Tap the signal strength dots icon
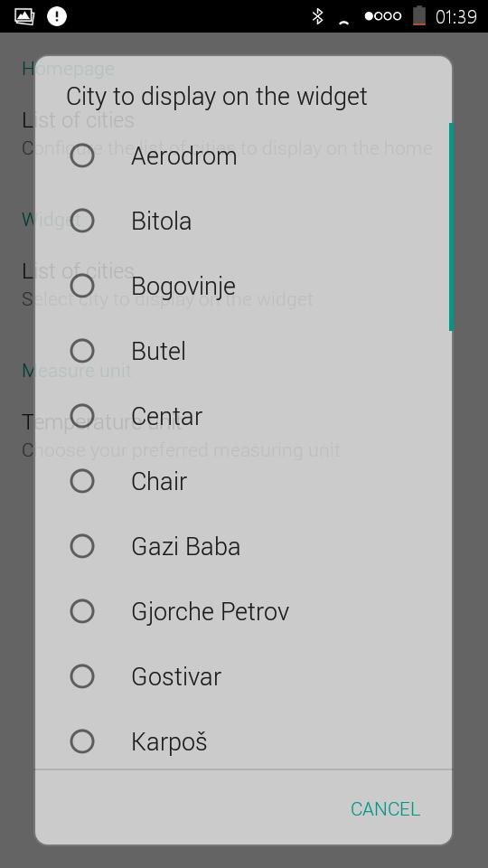Viewport: 488px width, 868px height. point(383,16)
